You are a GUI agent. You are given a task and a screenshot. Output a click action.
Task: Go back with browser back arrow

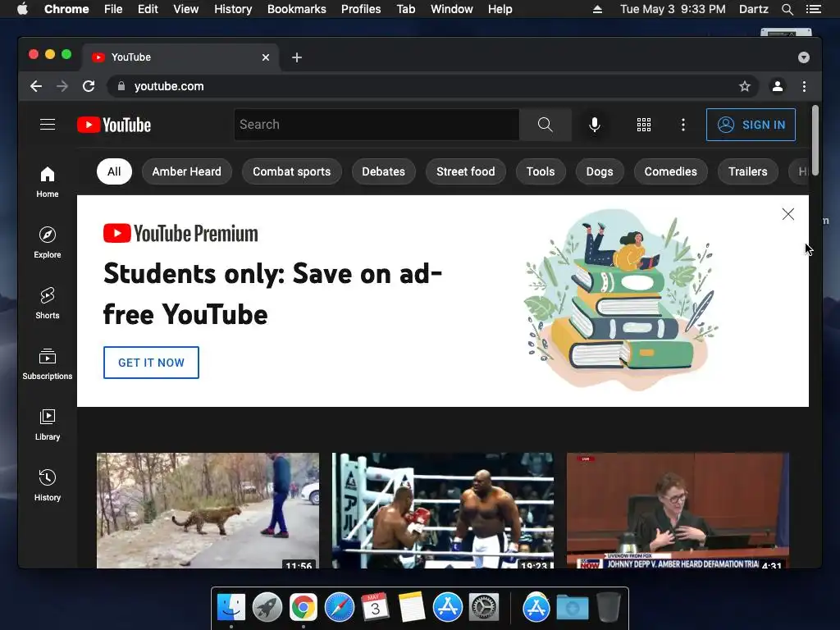coord(36,86)
